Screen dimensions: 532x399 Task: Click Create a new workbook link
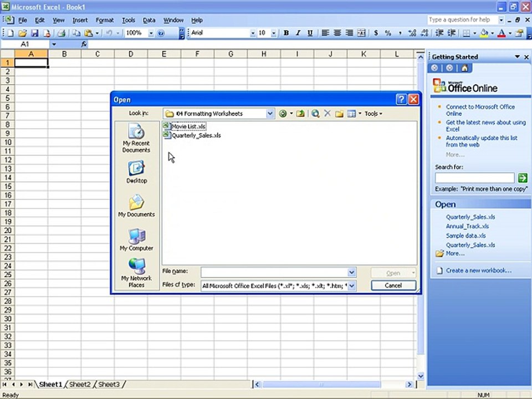coord(478,270)
